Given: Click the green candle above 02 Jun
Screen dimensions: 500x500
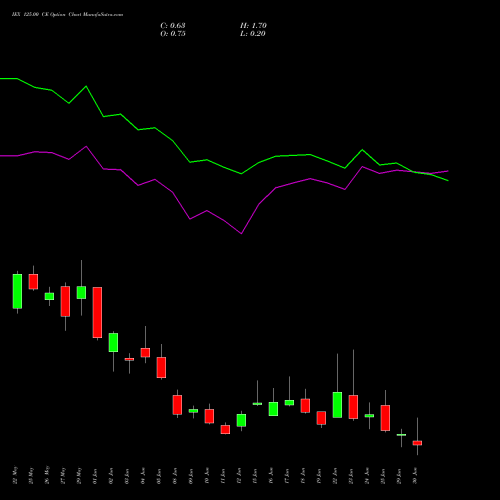Looking at the screenshot, I should pyautogui.click(x=113, y=342).
